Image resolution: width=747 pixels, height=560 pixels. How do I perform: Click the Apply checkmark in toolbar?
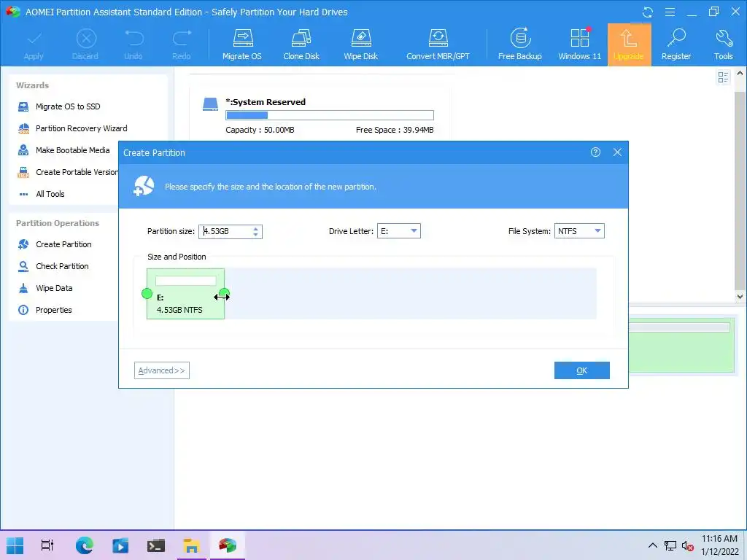point(34,44)
